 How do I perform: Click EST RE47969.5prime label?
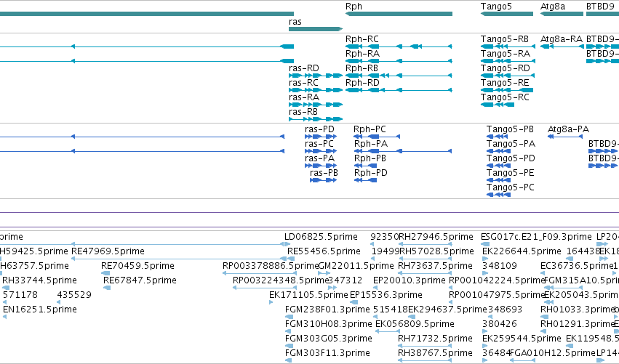[108, 251]
